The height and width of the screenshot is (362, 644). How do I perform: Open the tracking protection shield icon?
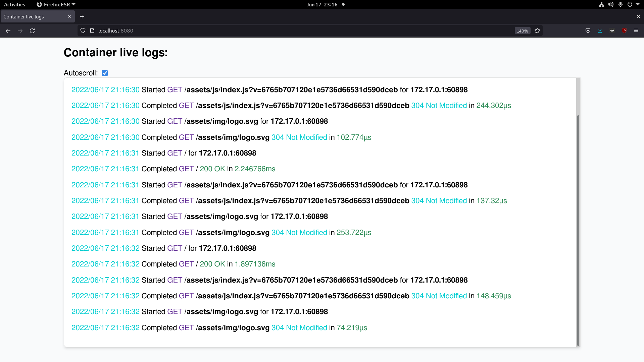[83, 31]
